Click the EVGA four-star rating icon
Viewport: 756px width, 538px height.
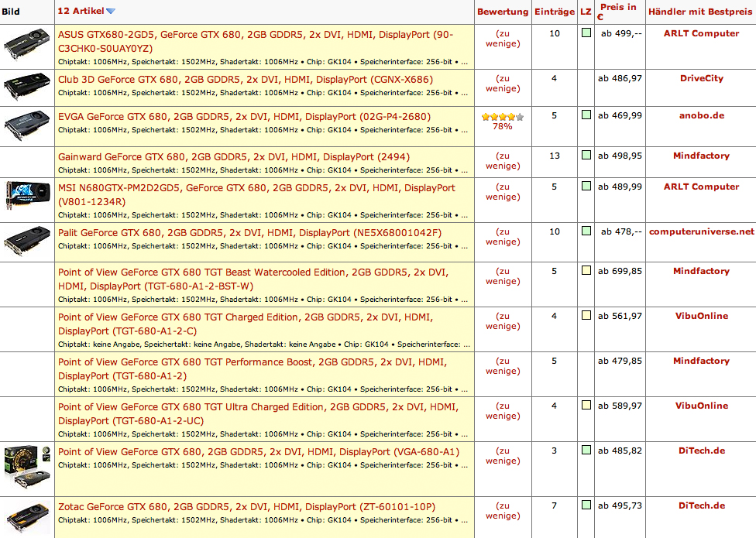click(x=503, y=117)
